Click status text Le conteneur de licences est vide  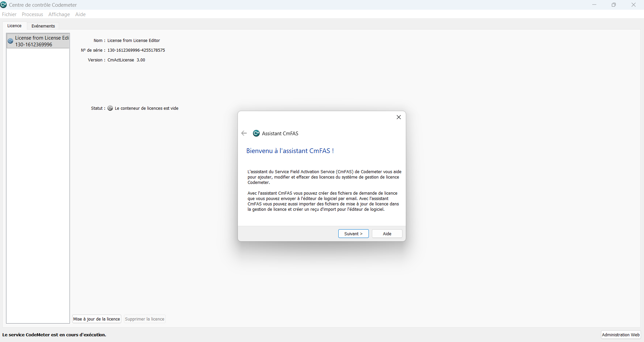(x=146, y=108)
